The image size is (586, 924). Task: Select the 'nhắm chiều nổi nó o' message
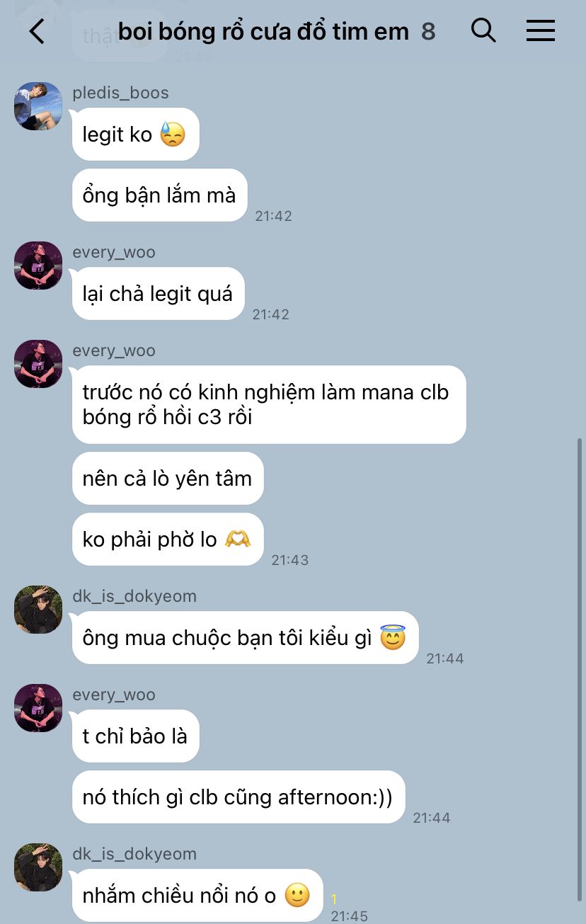tap(197, 895)
